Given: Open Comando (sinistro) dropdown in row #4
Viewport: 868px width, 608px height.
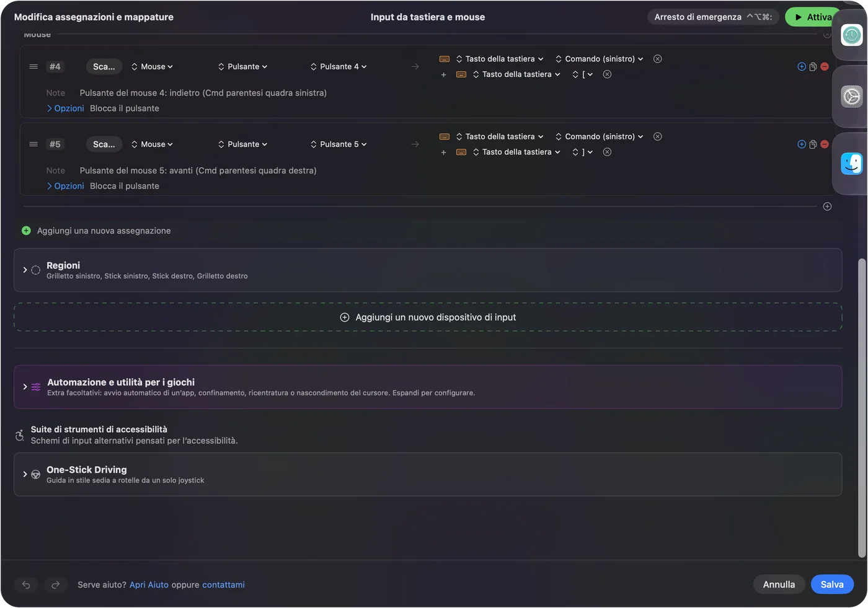Looking at the screenshot, I should [599, 59].
